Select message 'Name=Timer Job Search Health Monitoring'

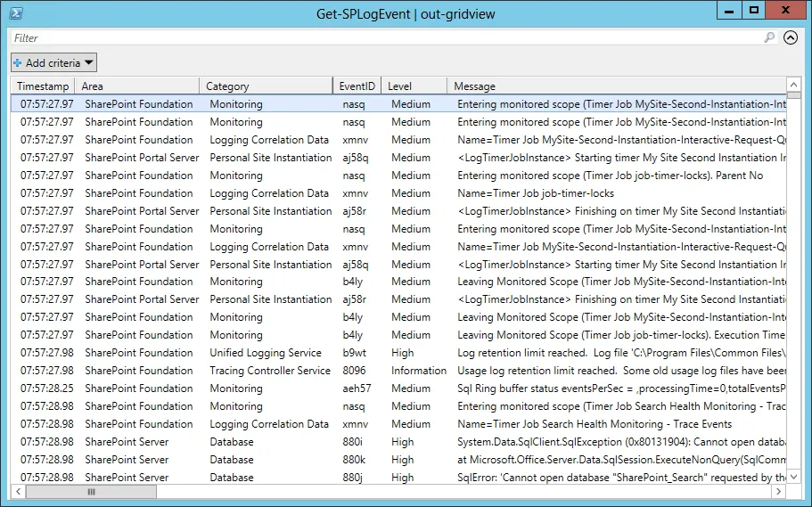coord(595,424)
